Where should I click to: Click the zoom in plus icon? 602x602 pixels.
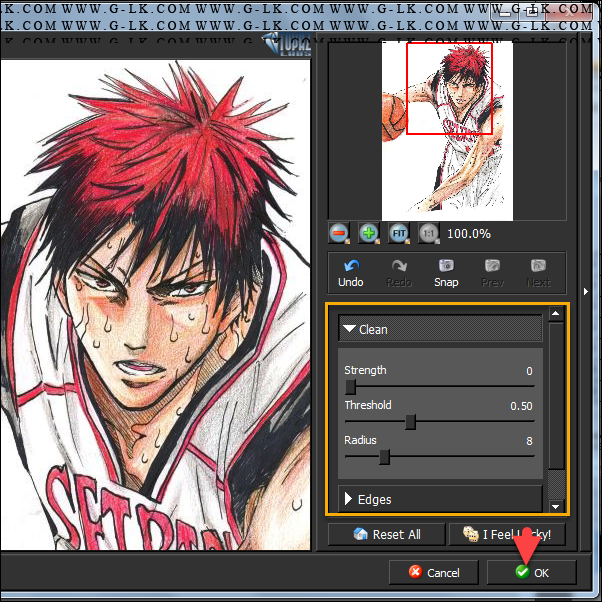369,233
